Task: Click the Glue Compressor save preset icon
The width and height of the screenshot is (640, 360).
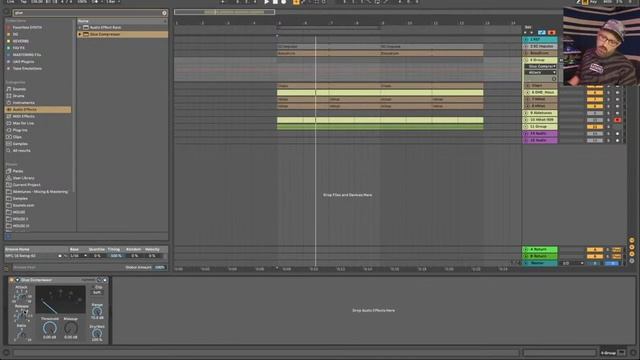Action: coord(105,280)
